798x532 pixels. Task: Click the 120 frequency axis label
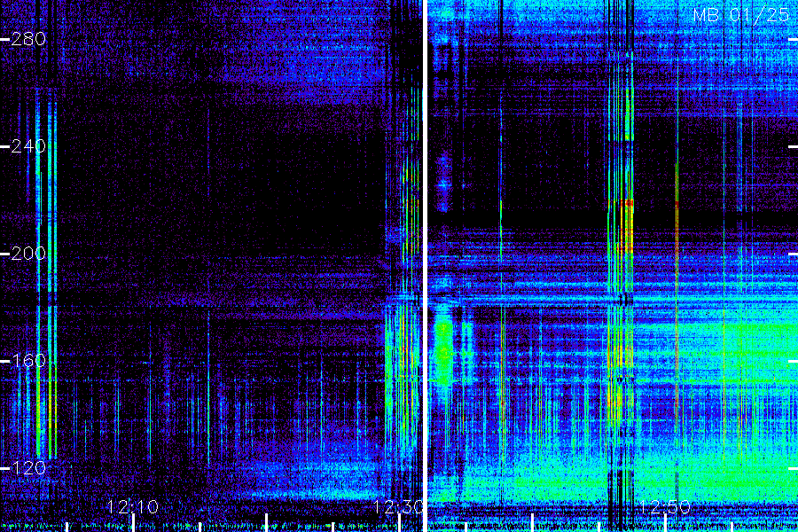tap(28, 468)
